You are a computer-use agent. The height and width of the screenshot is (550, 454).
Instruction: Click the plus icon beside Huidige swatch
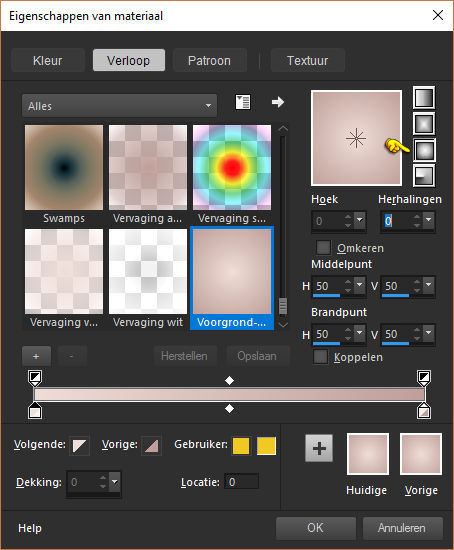[x=319, y=448]
